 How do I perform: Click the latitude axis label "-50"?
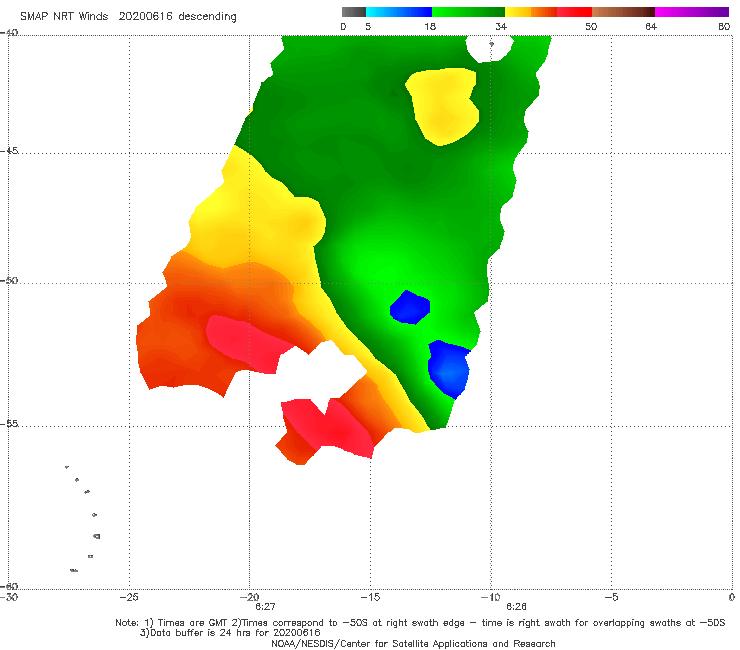(9, 280)
